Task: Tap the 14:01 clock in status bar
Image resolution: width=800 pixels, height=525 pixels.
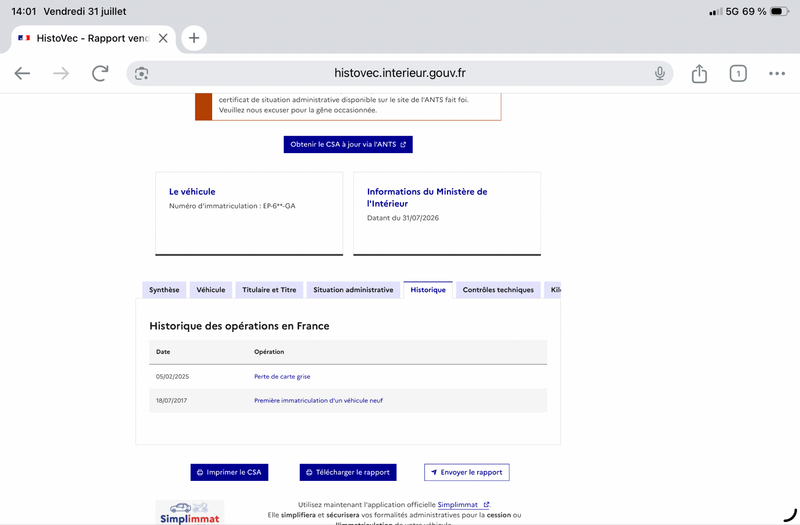Action: pos(23,11)
